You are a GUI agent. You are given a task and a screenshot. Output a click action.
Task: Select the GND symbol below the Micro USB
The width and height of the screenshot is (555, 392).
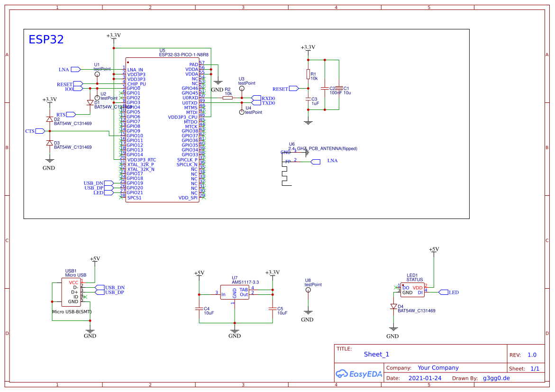tap(90, 332)
